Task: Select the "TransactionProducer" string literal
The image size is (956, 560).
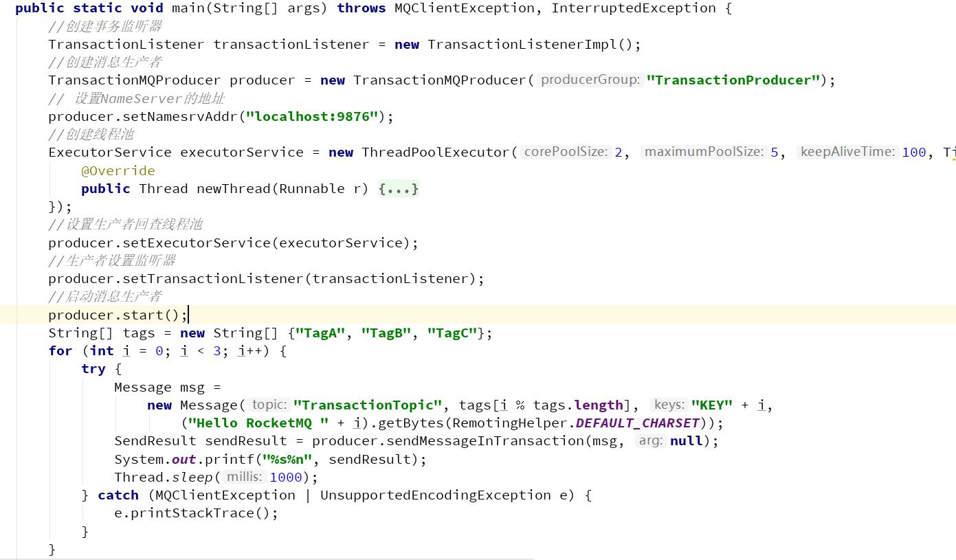Action: pos(733,80)
